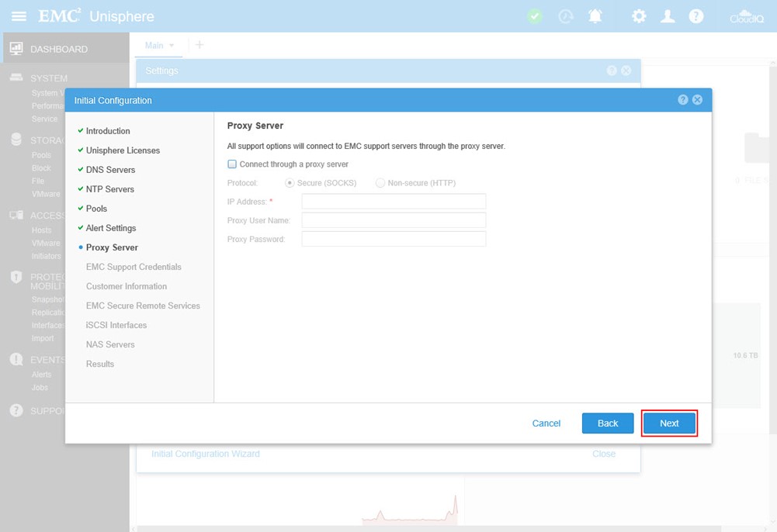
Task: Open the running jobs clock icon
Action: 565,16
